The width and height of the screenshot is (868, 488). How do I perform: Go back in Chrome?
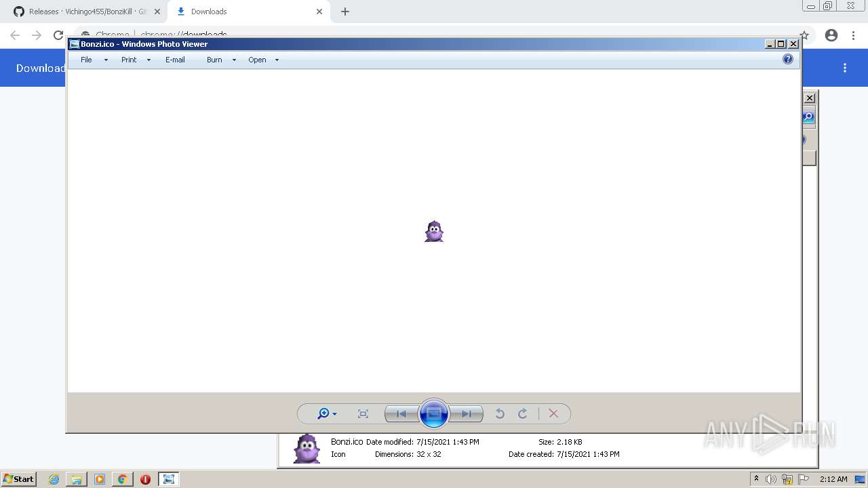(15, 35)
